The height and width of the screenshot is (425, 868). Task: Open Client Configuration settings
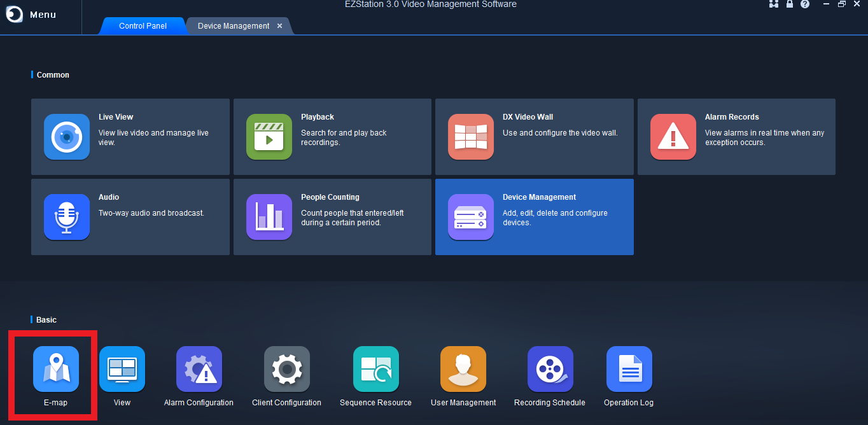tap(286, 375)
